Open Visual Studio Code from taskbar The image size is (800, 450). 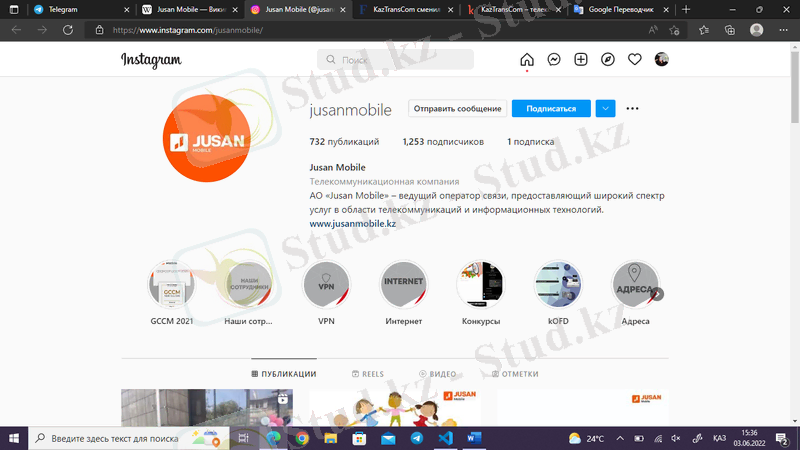click(x=445, y=438)
